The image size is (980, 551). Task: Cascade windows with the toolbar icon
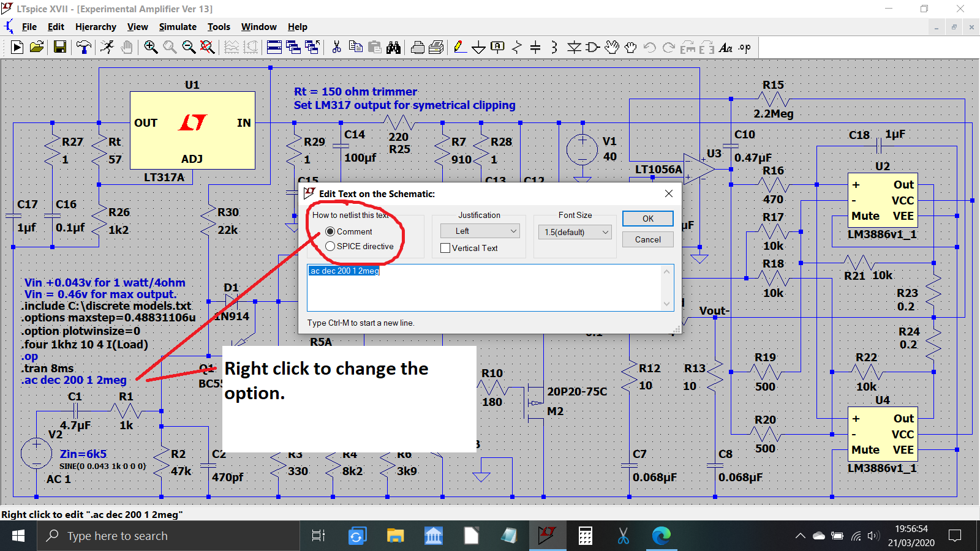[x=293, y=47]
